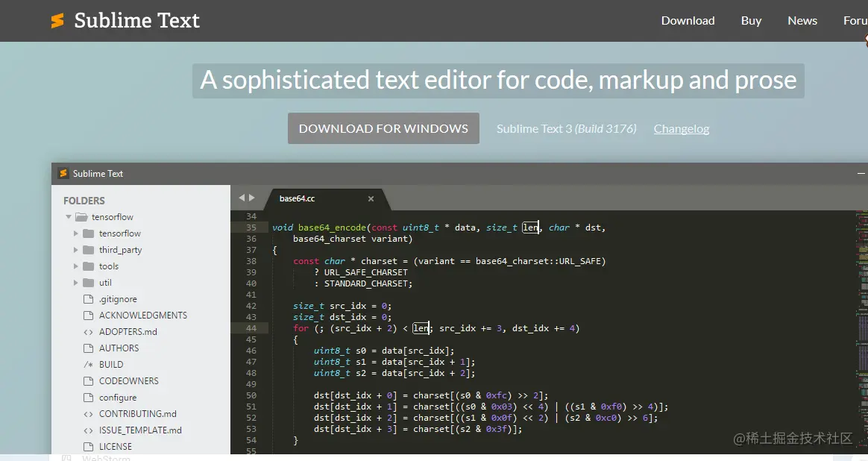Open the Changelog link
Viewport: 868px width, 461px height.
[681, 128]
